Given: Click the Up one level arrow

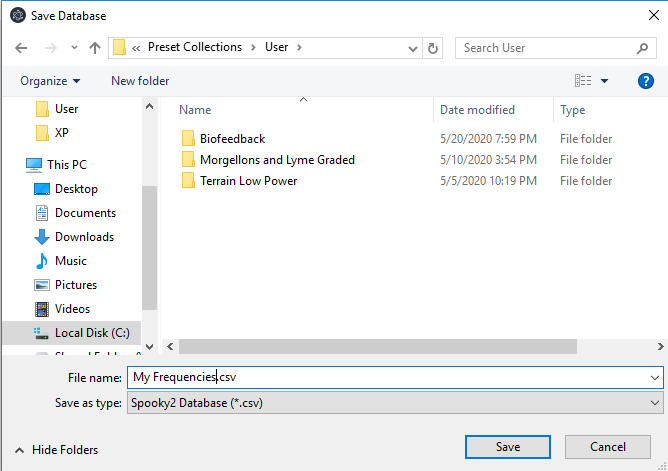Looking at the screenshot, I should tap(95, 48).
